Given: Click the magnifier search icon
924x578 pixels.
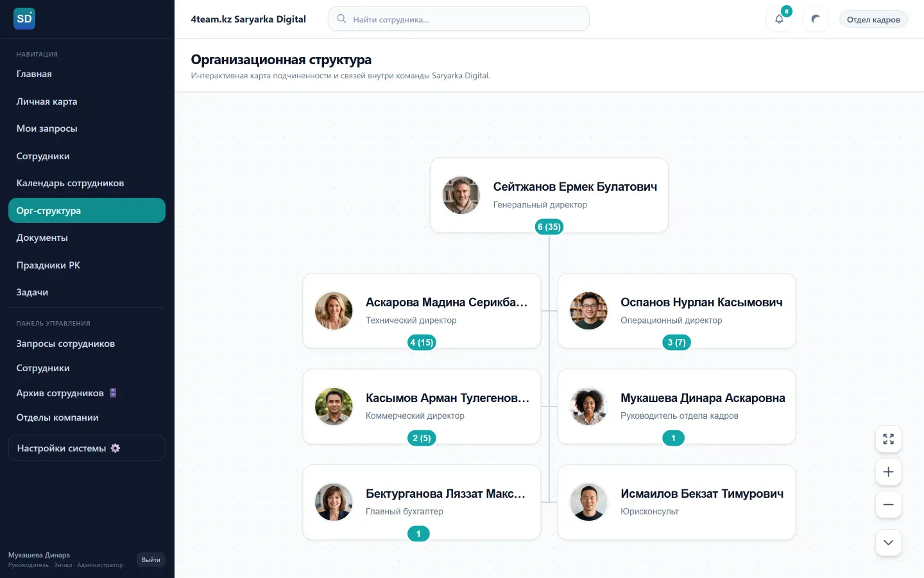Looking at the screenshot, I should (341, 19).
